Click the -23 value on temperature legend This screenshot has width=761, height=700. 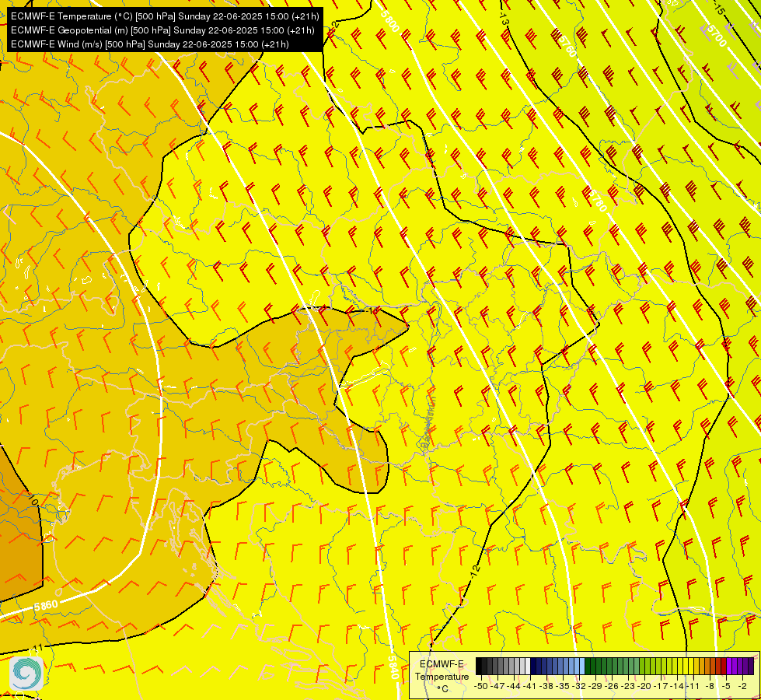point(628,686)
